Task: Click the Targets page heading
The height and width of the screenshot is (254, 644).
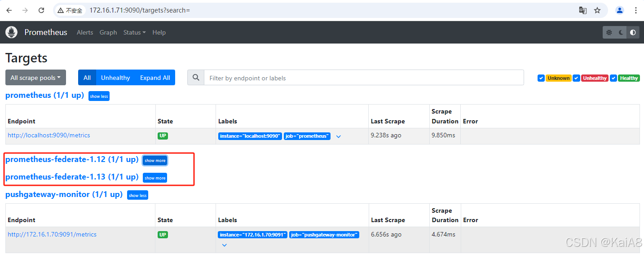Action: 26,58
